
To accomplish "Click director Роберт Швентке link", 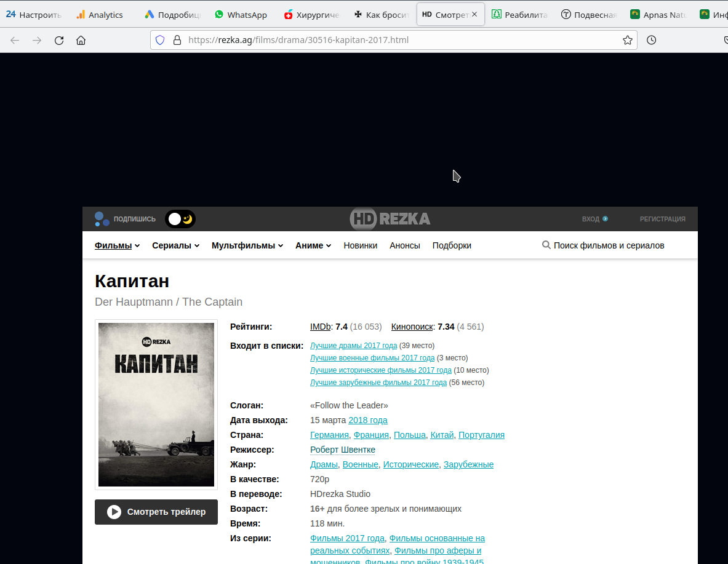I will pos(343,450).
